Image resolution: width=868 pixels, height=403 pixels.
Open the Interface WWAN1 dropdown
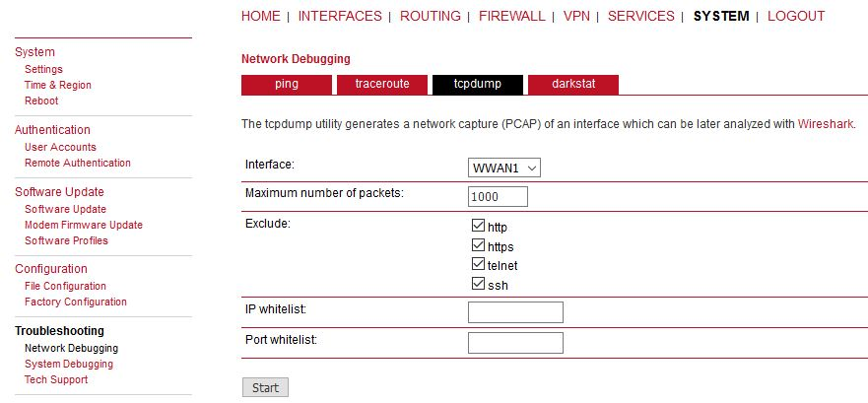pyautogui.click(x=504, y=168)
